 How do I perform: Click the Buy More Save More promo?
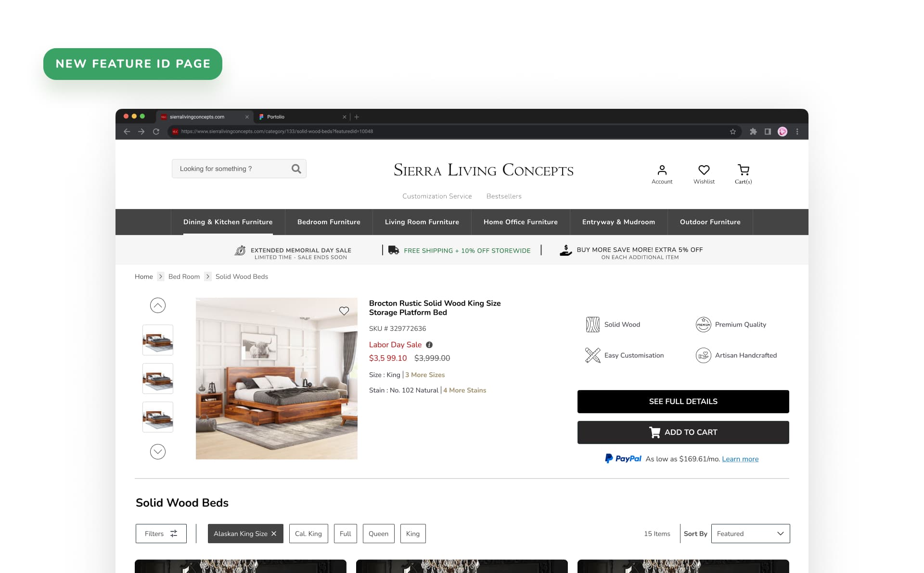point(631,253)
